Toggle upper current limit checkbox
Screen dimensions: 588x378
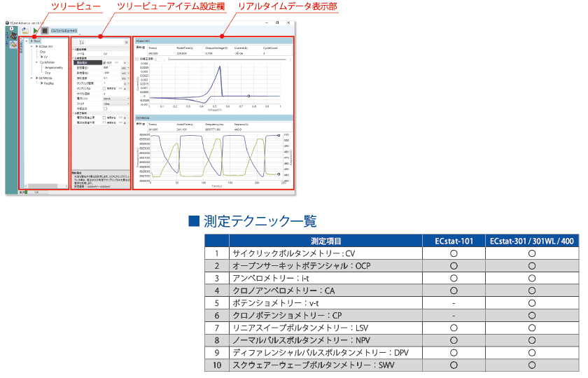pos(104,118)
